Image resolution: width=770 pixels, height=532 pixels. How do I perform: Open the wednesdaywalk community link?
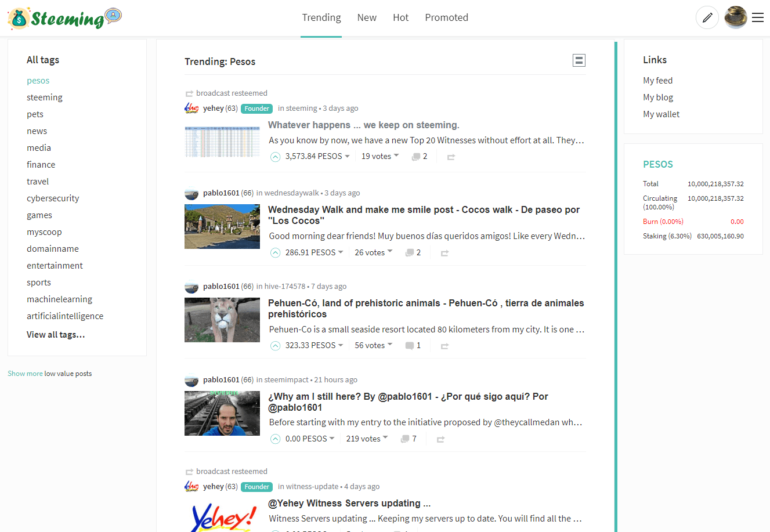[x=292, y=193]
